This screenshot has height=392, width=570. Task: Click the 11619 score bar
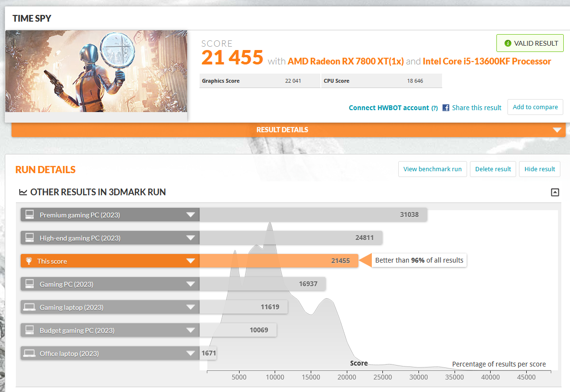[x=243, y=307]
